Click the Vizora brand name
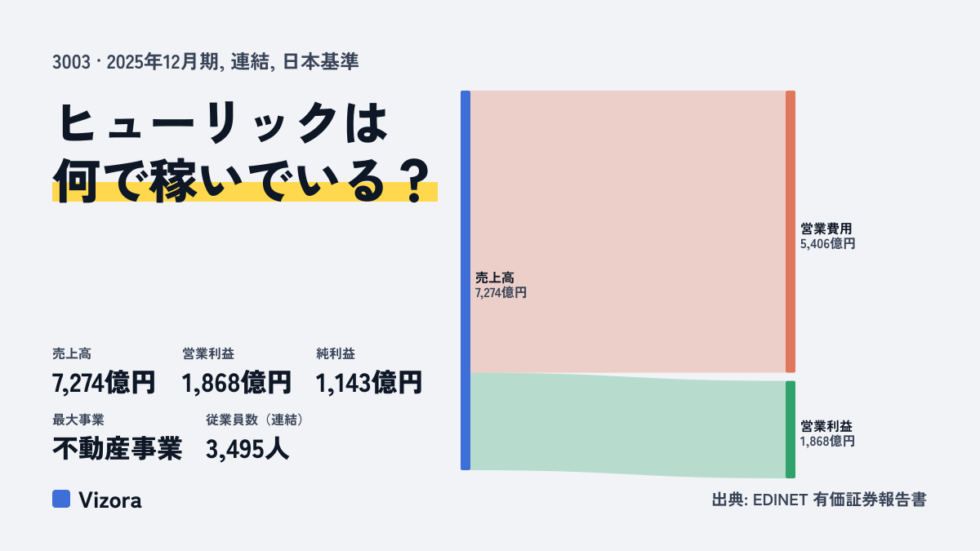 click(x=109, y=500)
